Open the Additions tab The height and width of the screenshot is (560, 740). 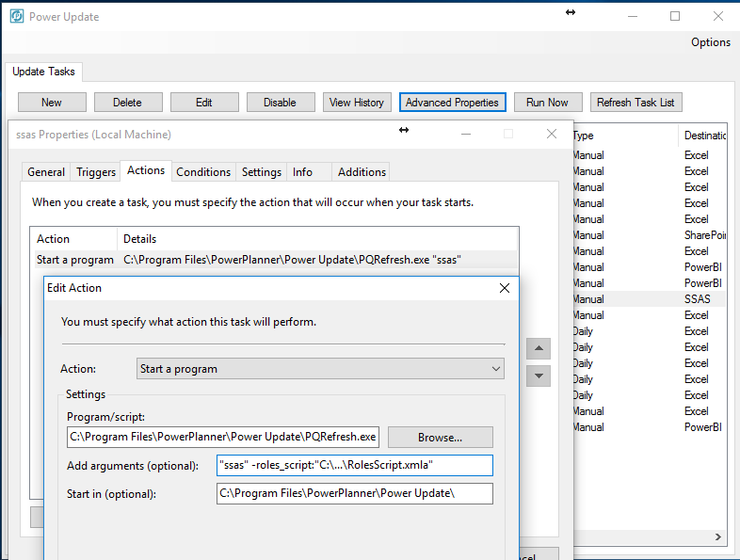click(362, 172)
